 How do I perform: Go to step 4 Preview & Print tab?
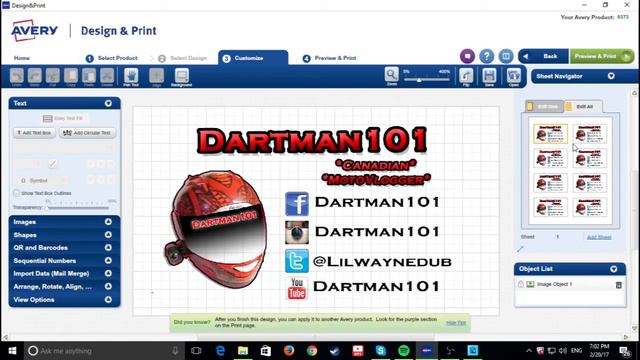[329, 58]
